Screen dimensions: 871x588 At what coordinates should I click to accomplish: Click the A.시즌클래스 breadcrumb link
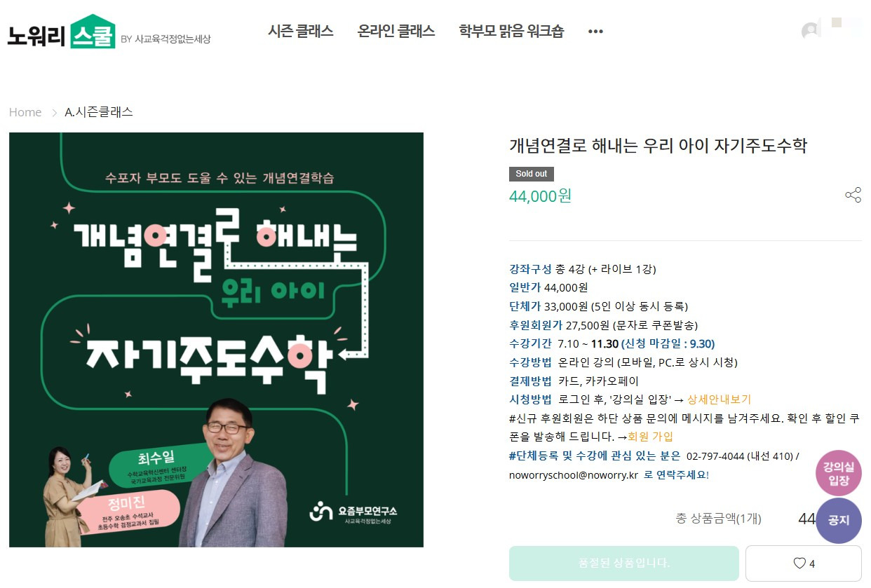(99, 112)
